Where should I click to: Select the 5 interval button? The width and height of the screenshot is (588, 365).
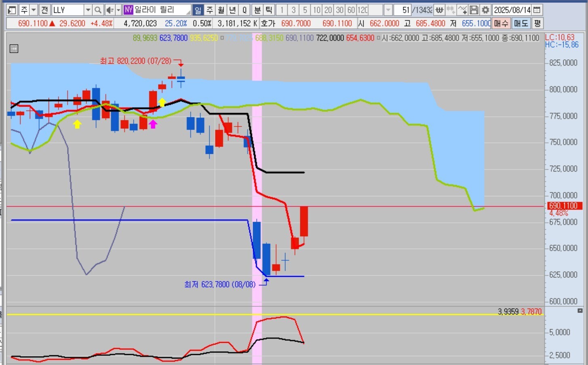coord(305,10)
